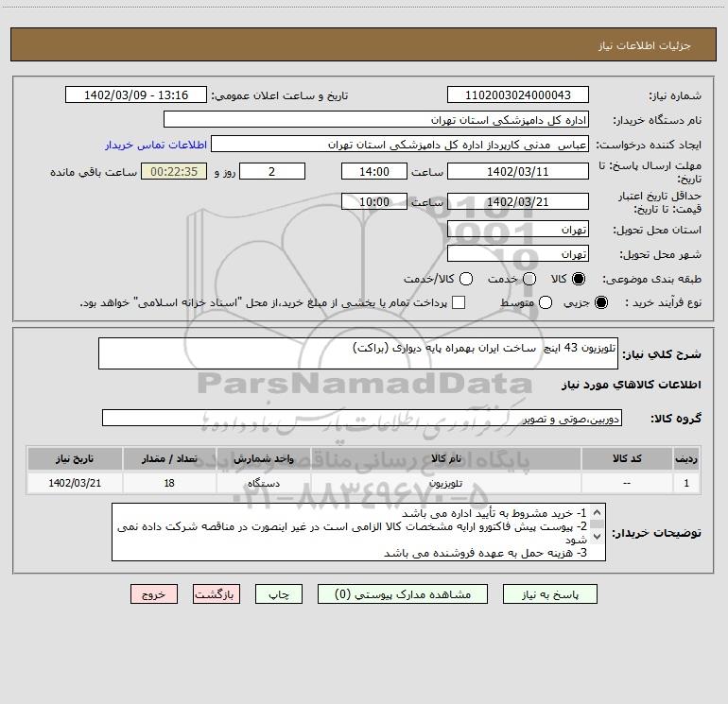The width and height of the screenshot is (728, 704).
Task: Click the delivery province field تهران
Action: (518, 230)
